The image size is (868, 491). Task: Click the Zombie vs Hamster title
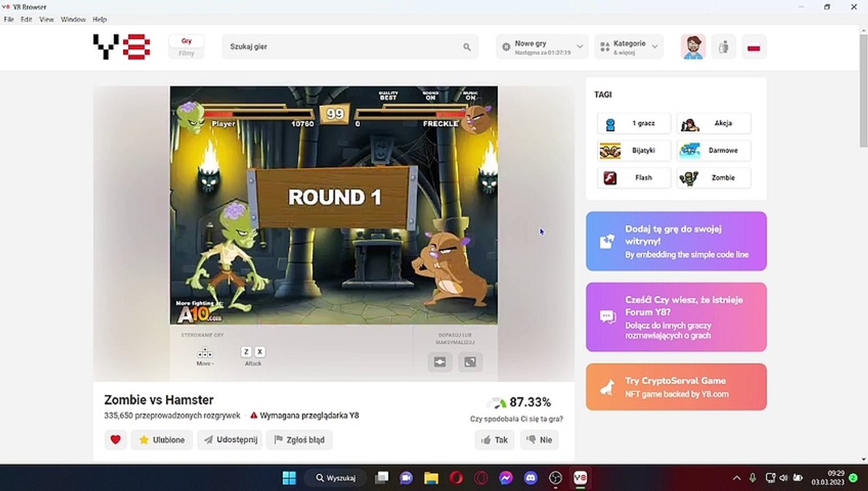click(159, 400)
